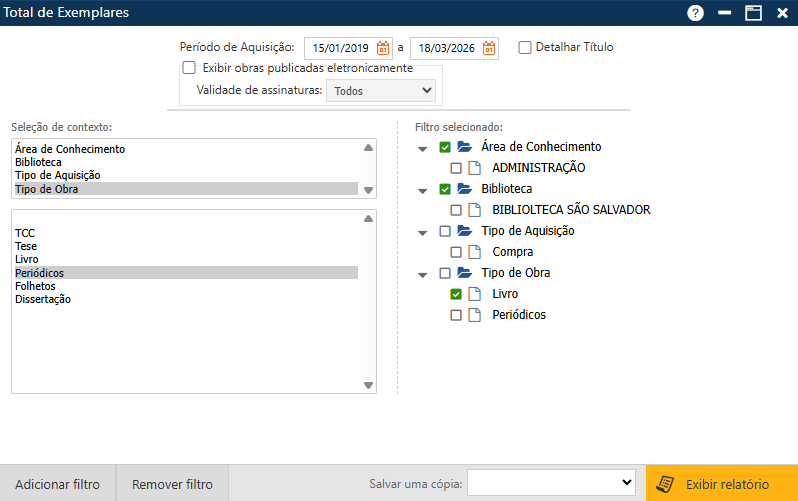Open the Salvar uma cópia dropdown
Screen dimensions: 798x501
(551, 483)
